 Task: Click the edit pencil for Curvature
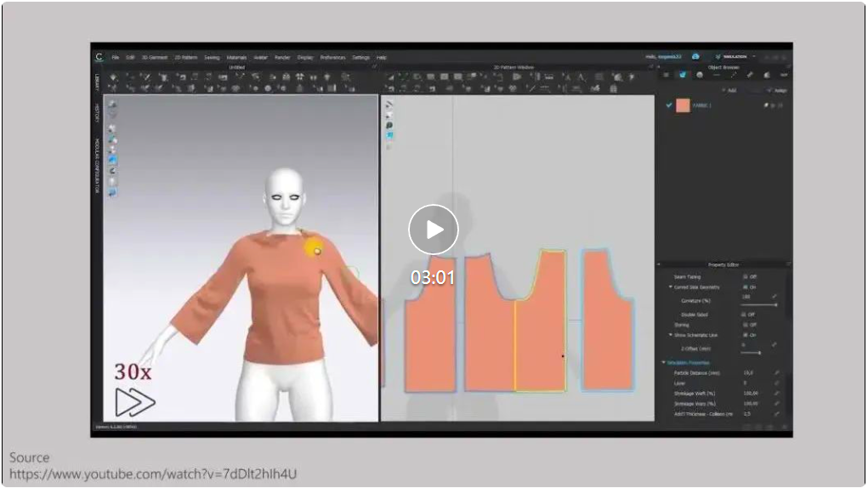pyautogui.click(x=774, y=297)
